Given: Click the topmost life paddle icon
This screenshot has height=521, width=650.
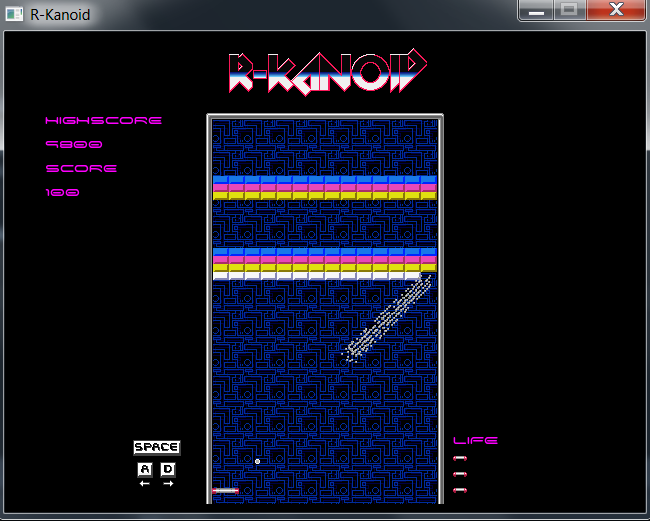Looking at the screenshot, I should [460, 458].
